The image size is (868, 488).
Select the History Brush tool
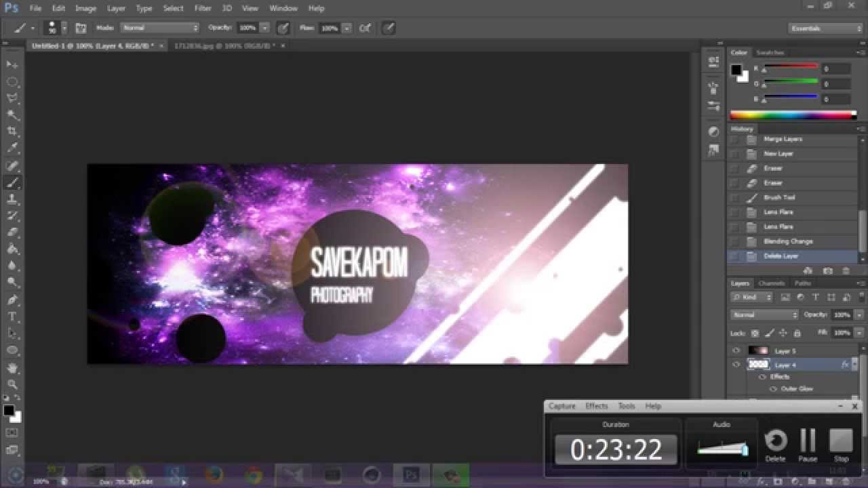tap(12, 216)
